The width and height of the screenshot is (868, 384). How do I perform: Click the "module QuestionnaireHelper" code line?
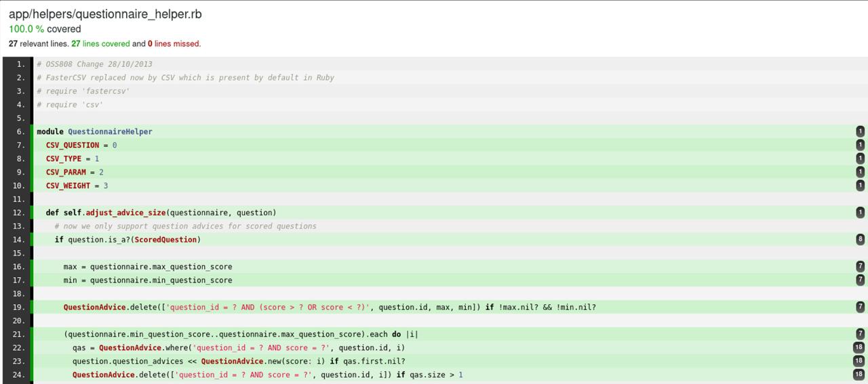coord(94,131)
